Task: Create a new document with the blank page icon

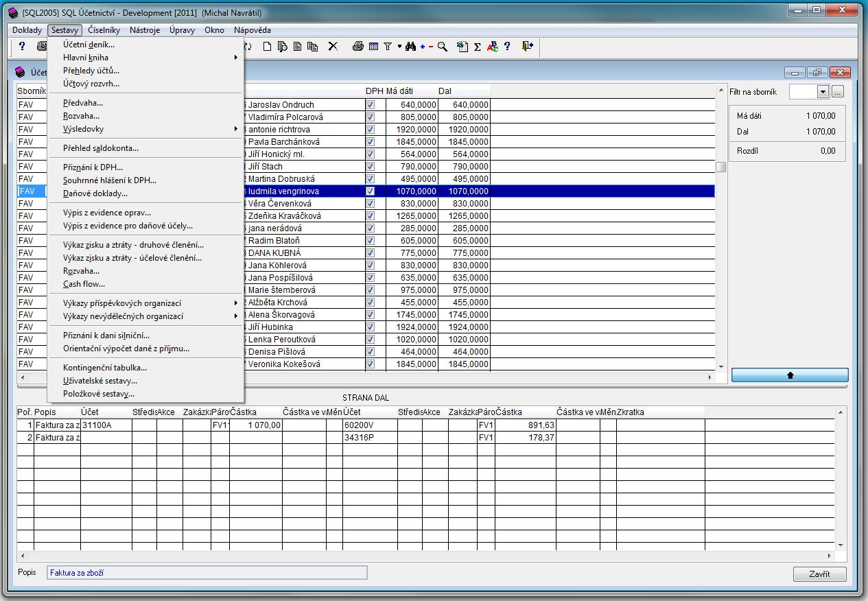Action: tap(268, 47)
